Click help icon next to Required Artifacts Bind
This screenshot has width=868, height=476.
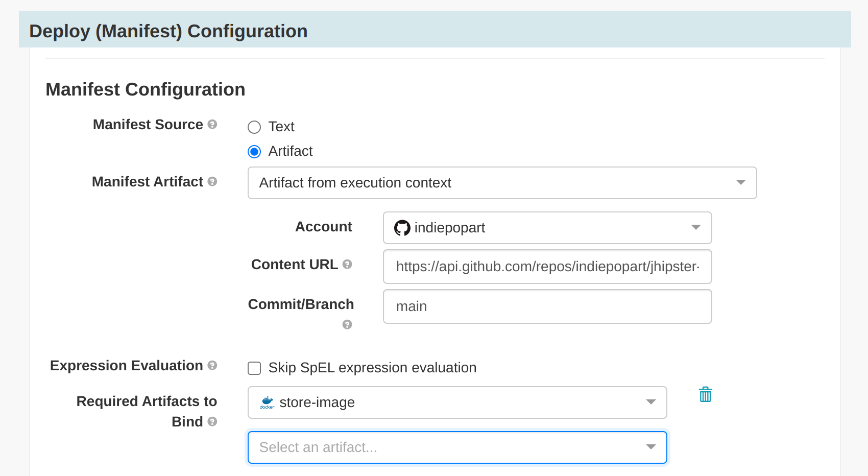212,421
